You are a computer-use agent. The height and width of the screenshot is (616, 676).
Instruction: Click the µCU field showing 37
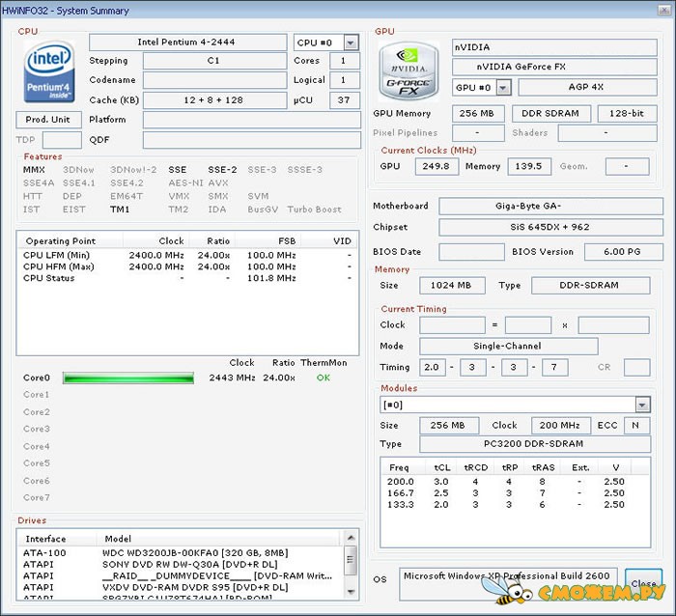point(345,100)
